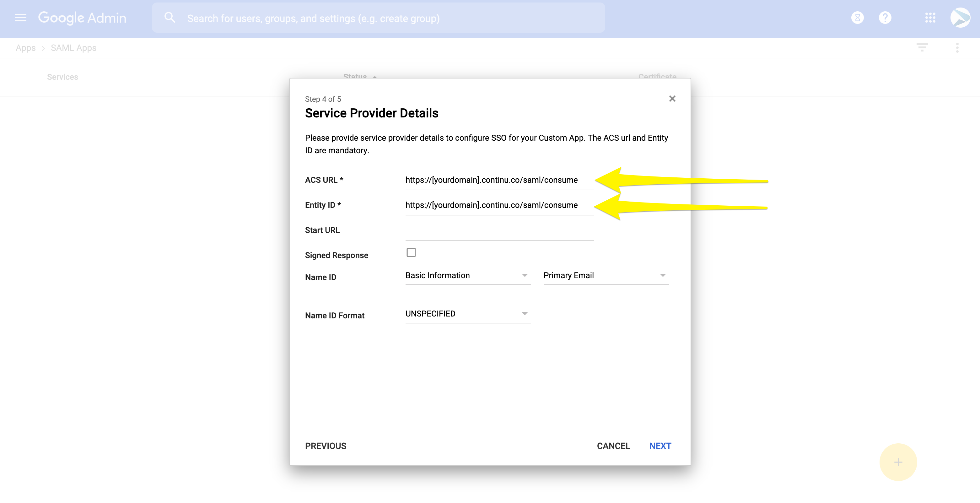The image size is (980, 503).
Task: Click the filter list icon
Action: pyautogui.click(x=922, y=47)
